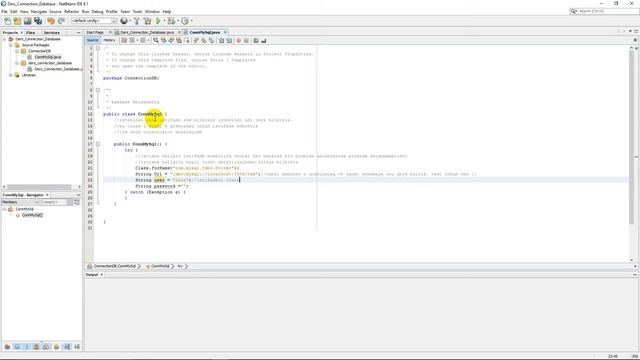Click the Start Macro Recording red icon
Screen dimensions: 640x360
click(x=238, y=40)
